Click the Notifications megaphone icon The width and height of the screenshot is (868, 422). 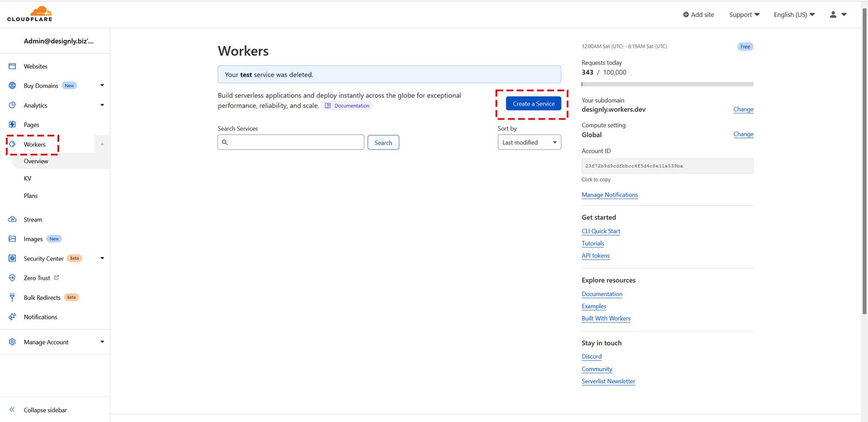[x=12, y=317]
